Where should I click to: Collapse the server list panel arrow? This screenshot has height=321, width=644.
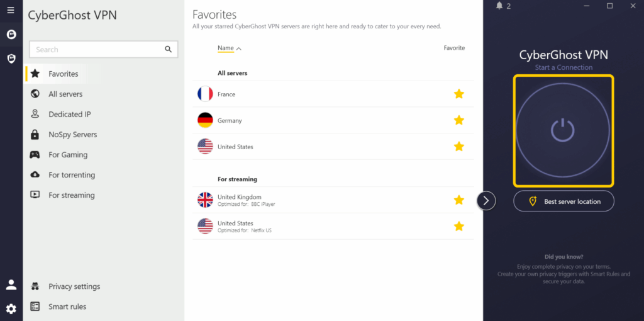click(486, 201)
